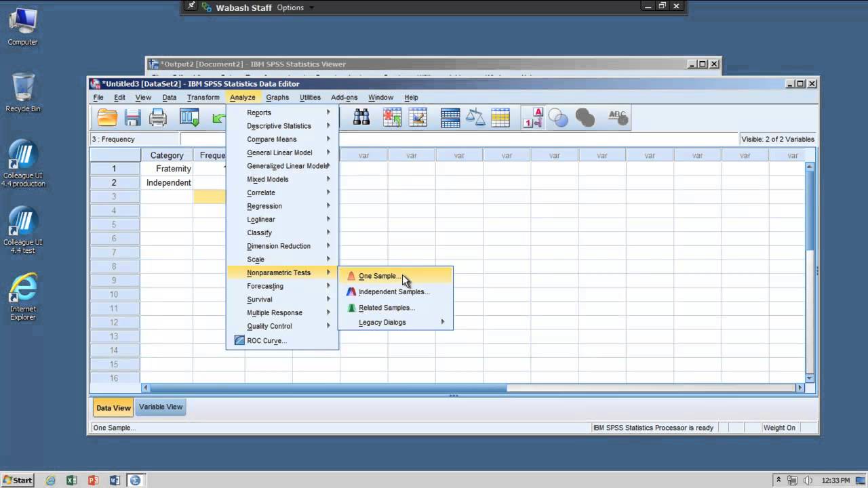
Task: Open the Quality Control menu entry
Action: click(x=281, y=326)
